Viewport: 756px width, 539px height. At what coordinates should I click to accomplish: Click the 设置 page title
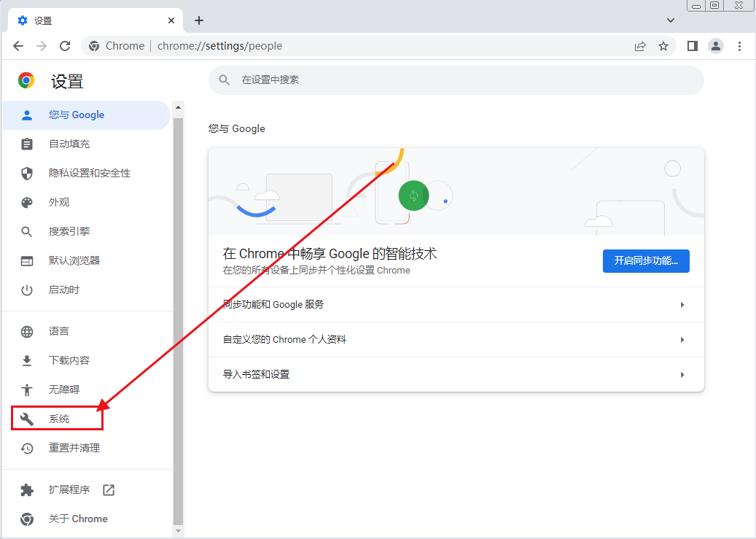68,82
